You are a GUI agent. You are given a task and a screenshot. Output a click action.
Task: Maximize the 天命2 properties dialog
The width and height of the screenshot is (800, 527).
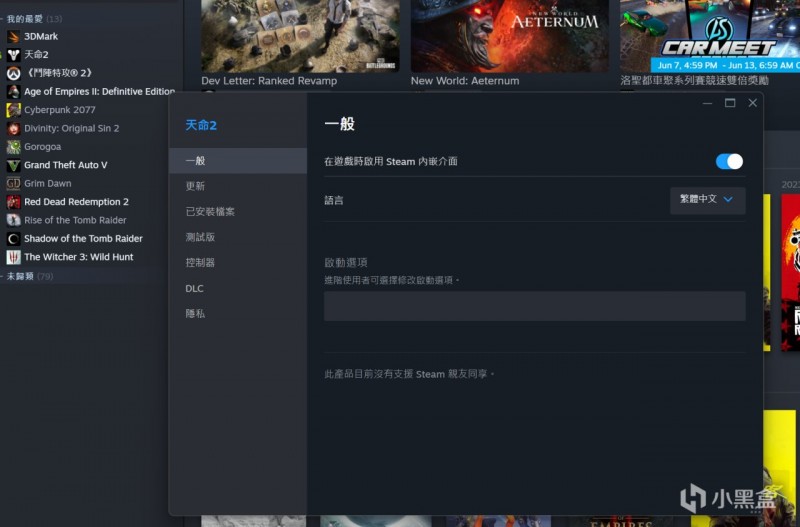(730, 103)
